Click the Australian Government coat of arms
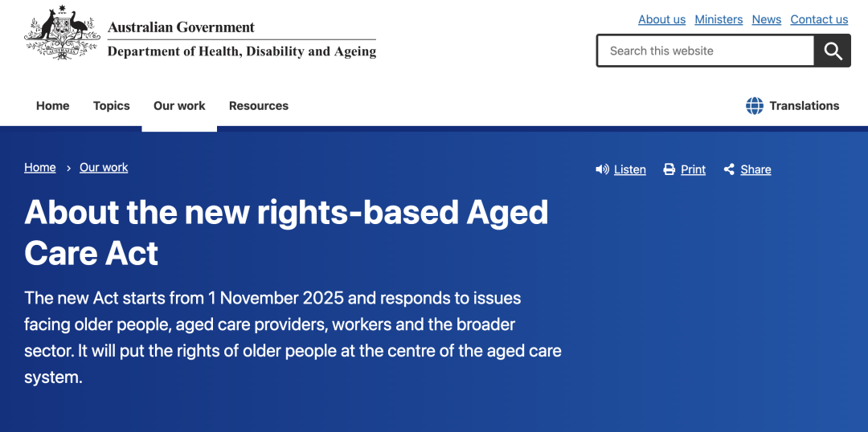This screenshot has width=868, height=432. coord(61,32)
